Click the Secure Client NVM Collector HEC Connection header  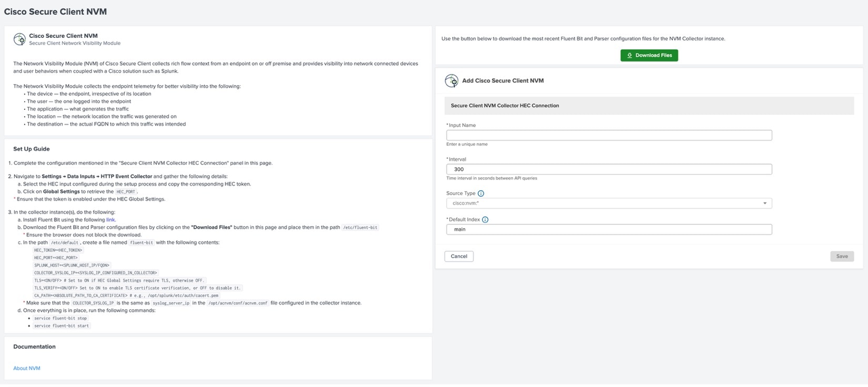coord(504,106)
